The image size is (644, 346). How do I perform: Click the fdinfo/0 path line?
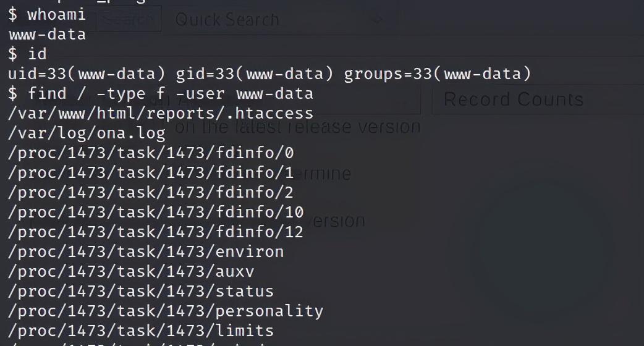tap(151, 153)
